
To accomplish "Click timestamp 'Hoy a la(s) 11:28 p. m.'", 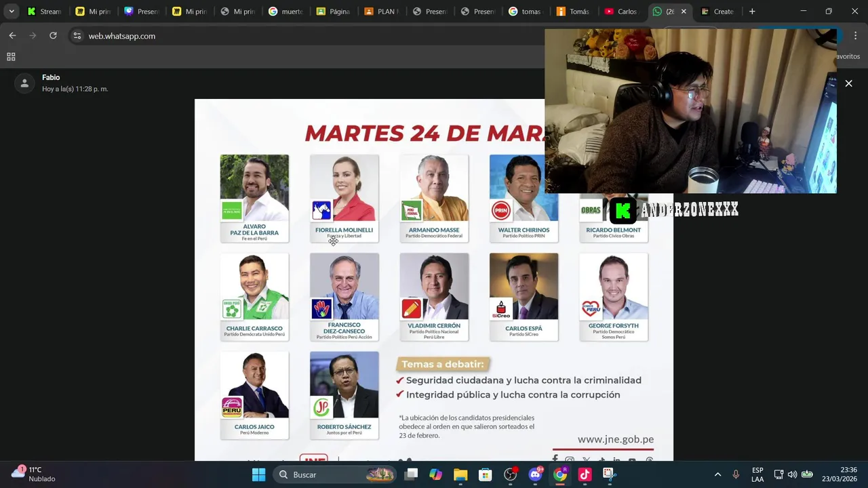I will (x=75, y=89).
